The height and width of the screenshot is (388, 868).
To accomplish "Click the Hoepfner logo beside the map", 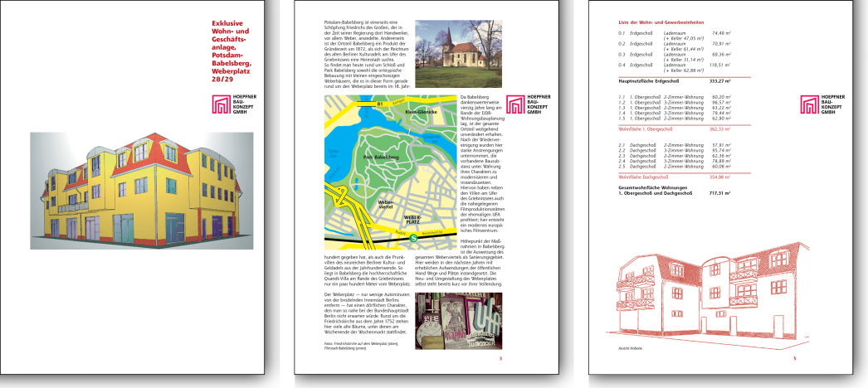I will click(515, 104).
